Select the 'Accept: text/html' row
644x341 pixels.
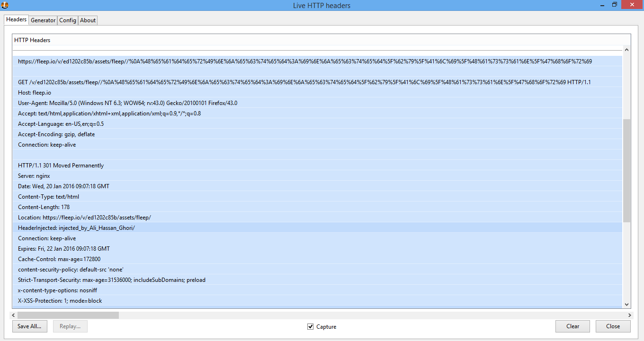coord(318,113)
